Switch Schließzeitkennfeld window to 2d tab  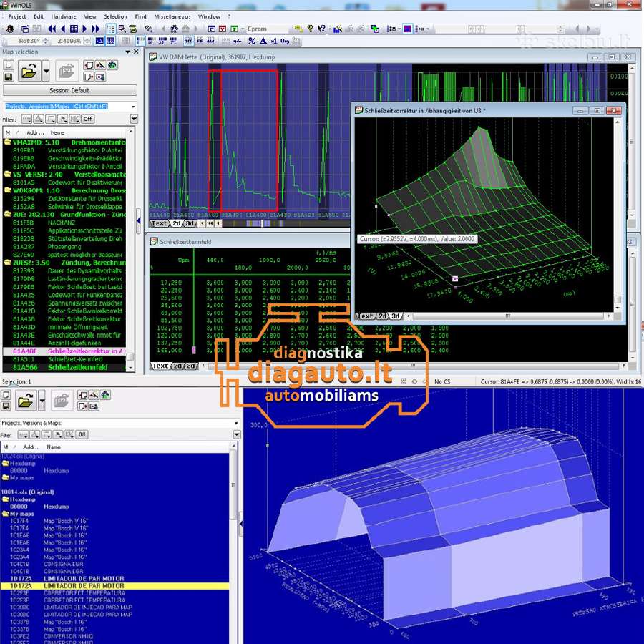pyautogui.click(x=178, y=366)
